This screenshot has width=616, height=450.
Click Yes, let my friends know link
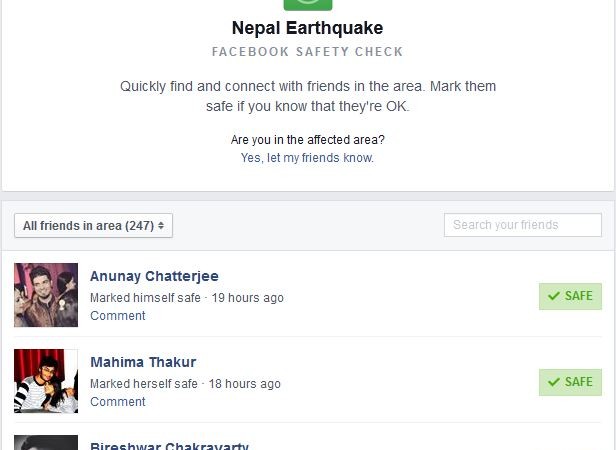coord(307,158)
